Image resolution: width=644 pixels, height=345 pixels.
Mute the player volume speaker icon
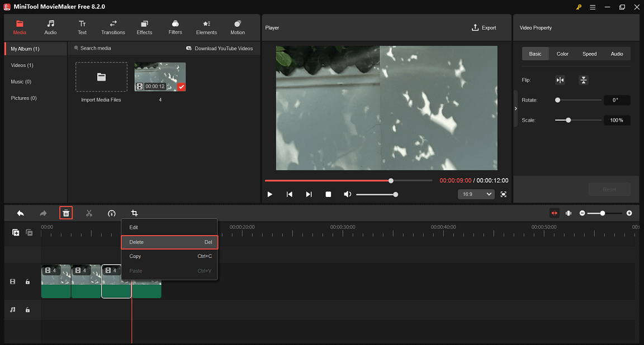pos(348,194)
